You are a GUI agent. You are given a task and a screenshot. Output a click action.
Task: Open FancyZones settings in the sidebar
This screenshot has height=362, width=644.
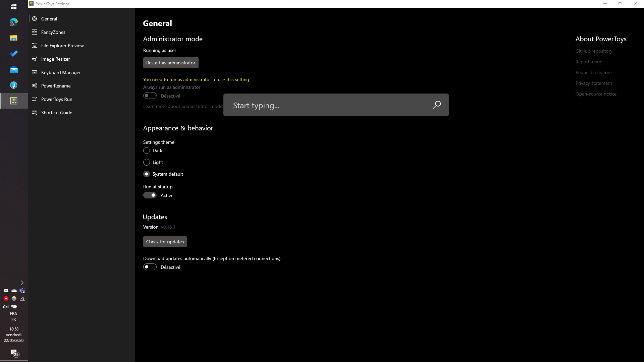82,32
